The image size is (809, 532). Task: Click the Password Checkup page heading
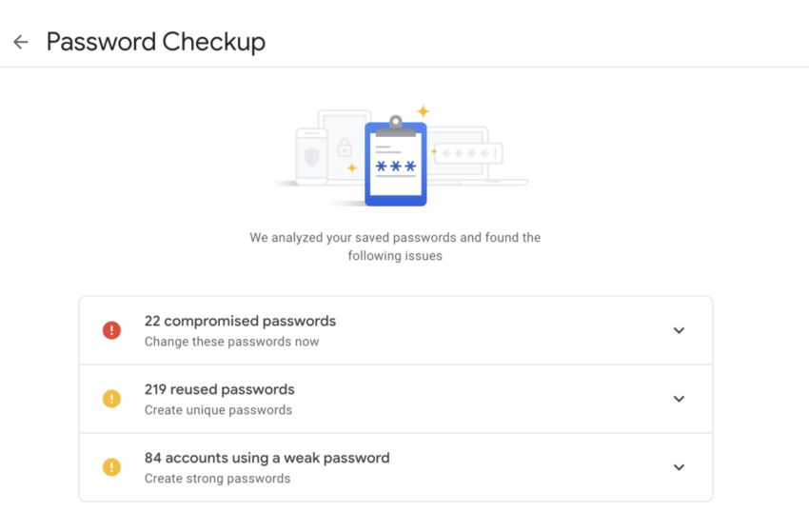click(x=156, y=42)
